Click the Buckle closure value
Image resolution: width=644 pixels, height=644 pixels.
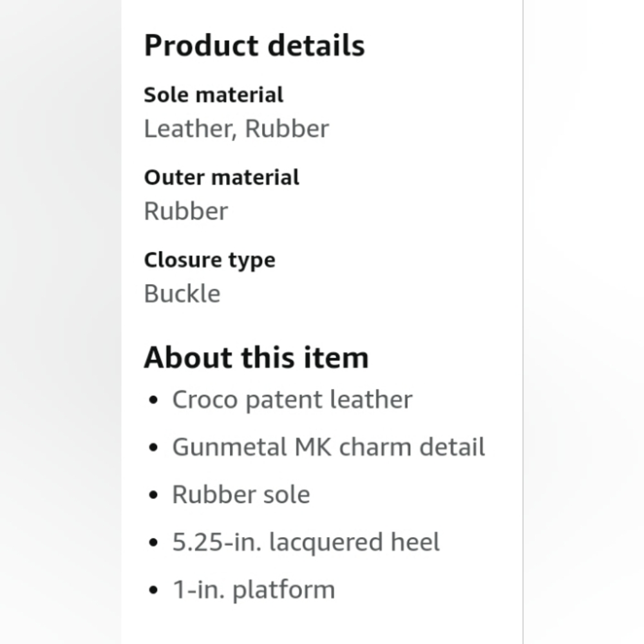click(x=182, y=294)
